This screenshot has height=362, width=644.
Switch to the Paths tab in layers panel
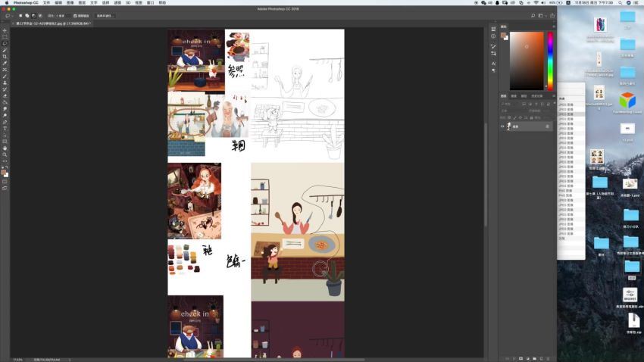coord(524,96)
